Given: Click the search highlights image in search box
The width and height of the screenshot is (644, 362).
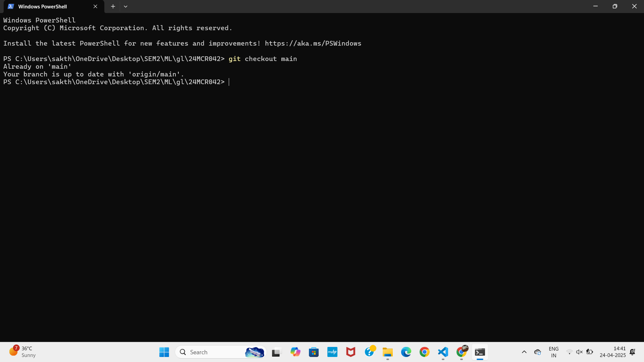Looking at the screenshot, I should pyautogui.click(x=255, y=352).
